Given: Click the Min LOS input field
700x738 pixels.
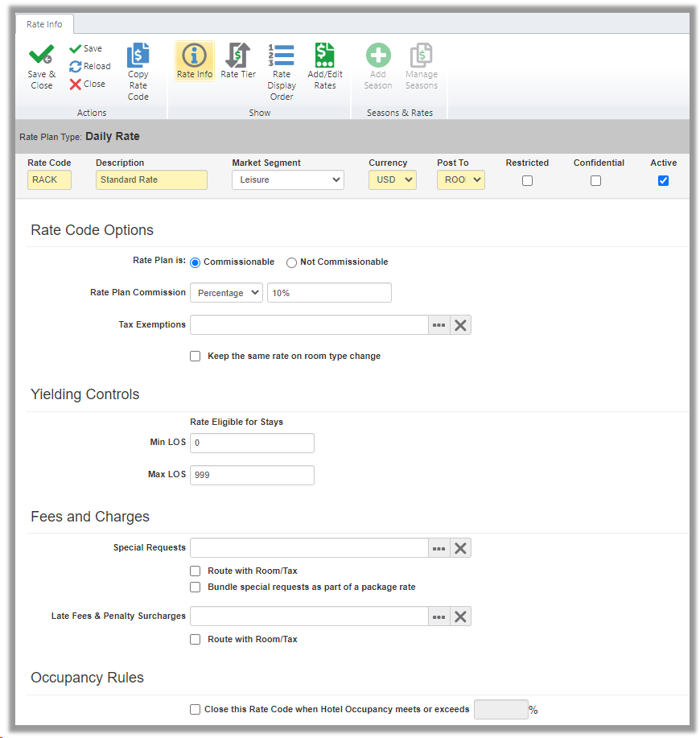Looking at the screenshot, I should (252, 443).
